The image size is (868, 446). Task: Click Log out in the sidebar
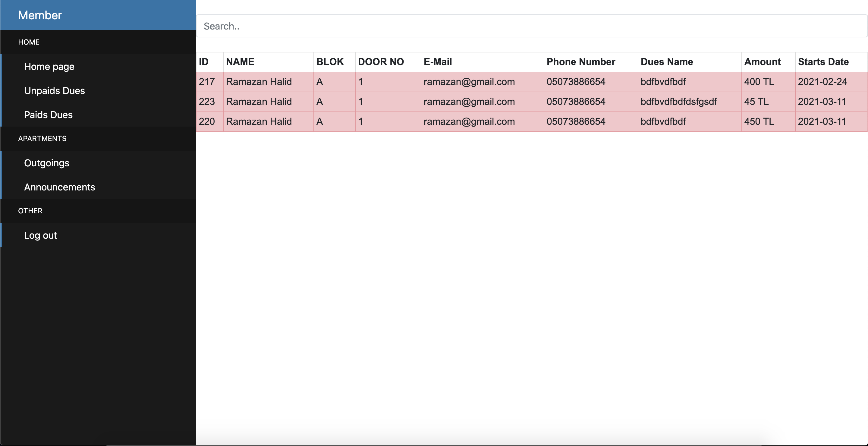(40, 235)
